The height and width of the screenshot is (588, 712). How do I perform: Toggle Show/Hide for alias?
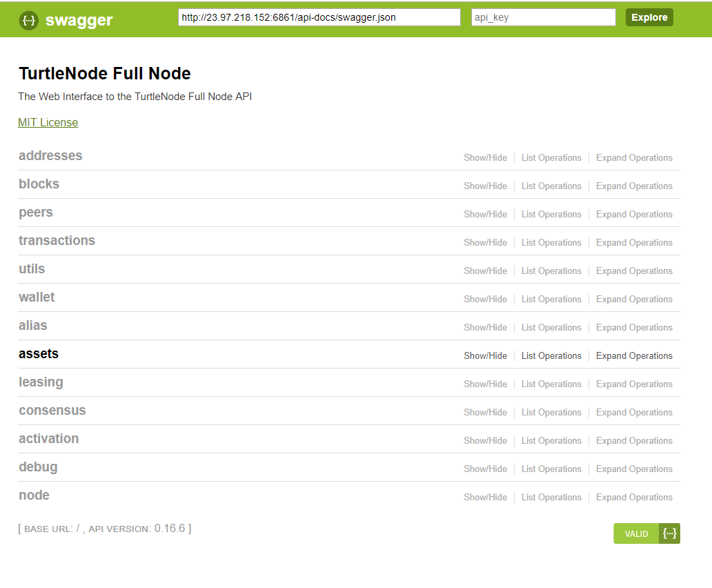(486, 327)
